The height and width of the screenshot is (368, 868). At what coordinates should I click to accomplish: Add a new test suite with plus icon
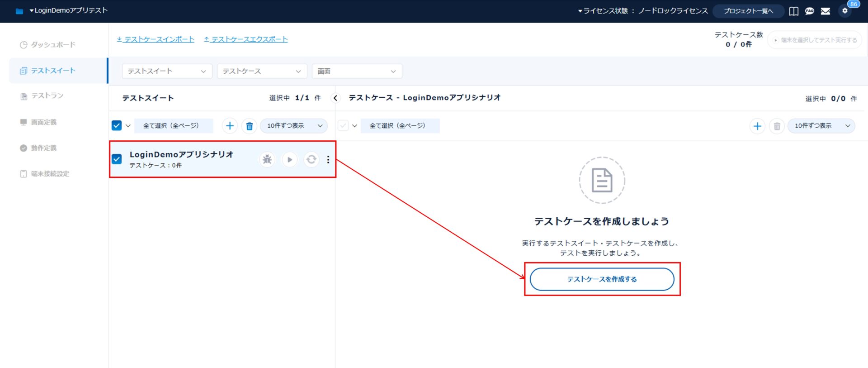230,126
